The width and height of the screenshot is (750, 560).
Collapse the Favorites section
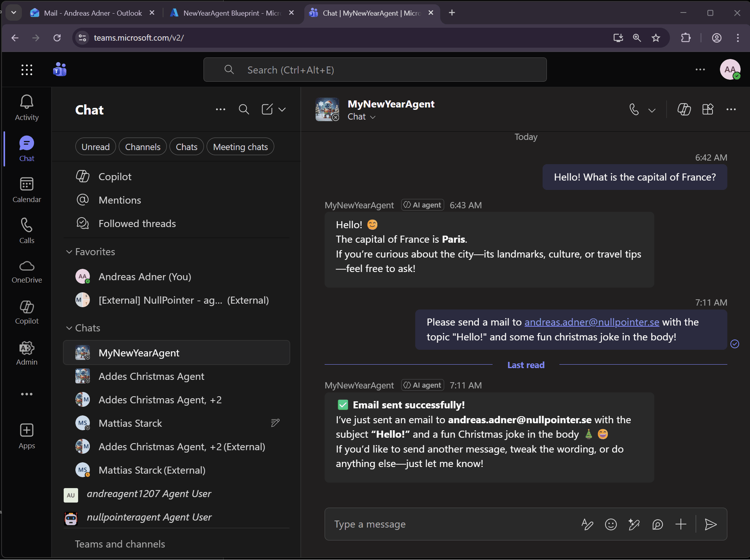[70, 252]
